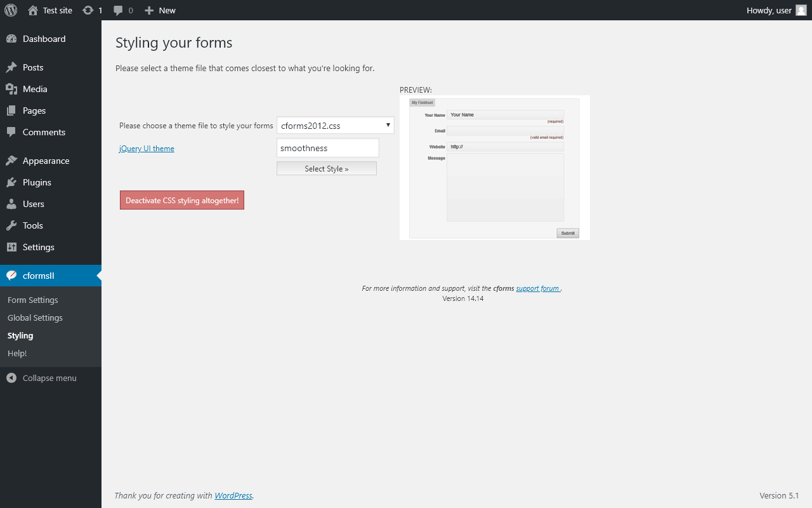Open Form Settings submenu
Image resolution: width=812 pixels, height=508 pixels.
[x=33, y=300]
